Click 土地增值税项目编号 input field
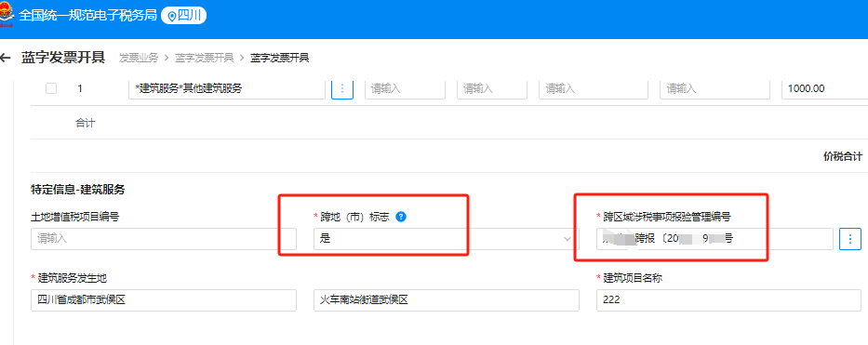Screen dimensions: 868x345 164,239
